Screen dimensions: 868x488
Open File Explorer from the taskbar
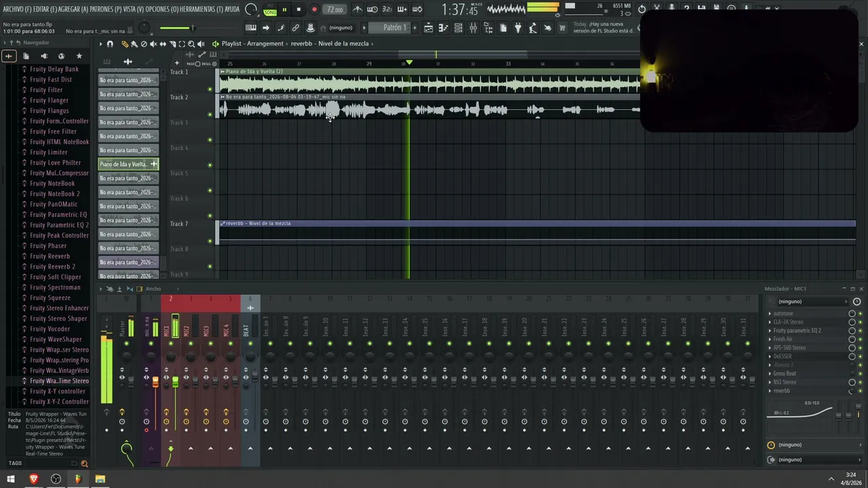(x=100, y=479)
